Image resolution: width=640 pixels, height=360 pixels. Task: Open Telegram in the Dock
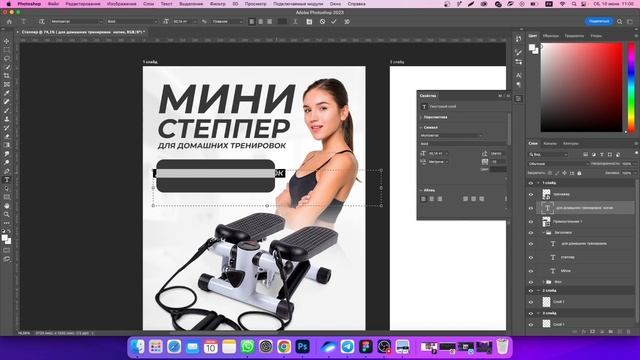(x=347, y=347)
